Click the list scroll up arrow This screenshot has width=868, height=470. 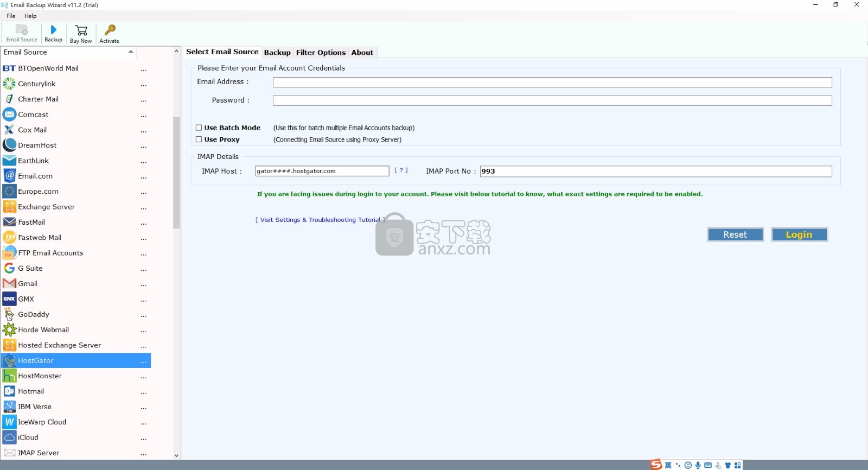click(x=176, y=51)
